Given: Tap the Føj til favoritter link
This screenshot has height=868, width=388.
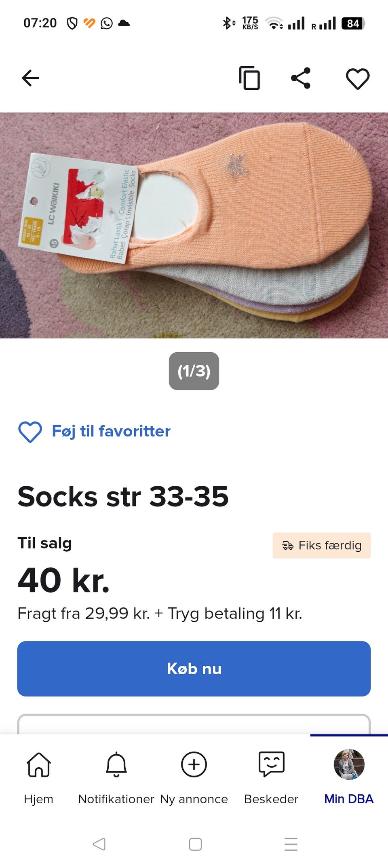Looking at the screenshot, I should [111, 432].
